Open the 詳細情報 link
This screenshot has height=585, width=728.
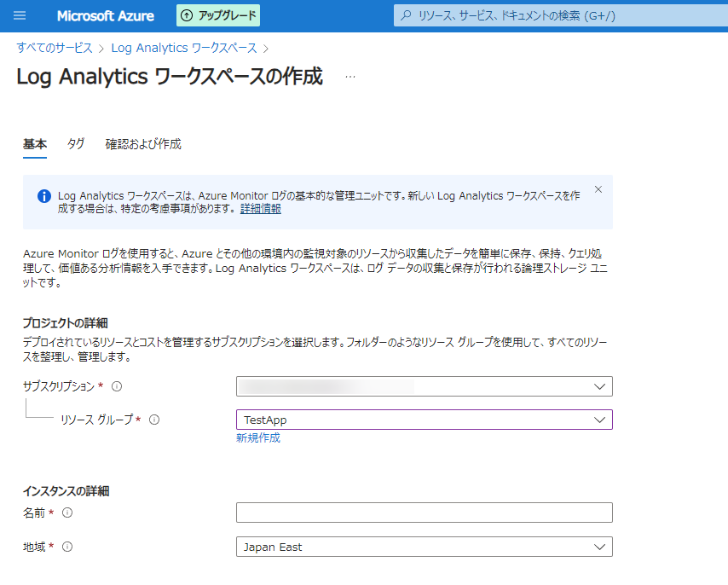[261, 209]
